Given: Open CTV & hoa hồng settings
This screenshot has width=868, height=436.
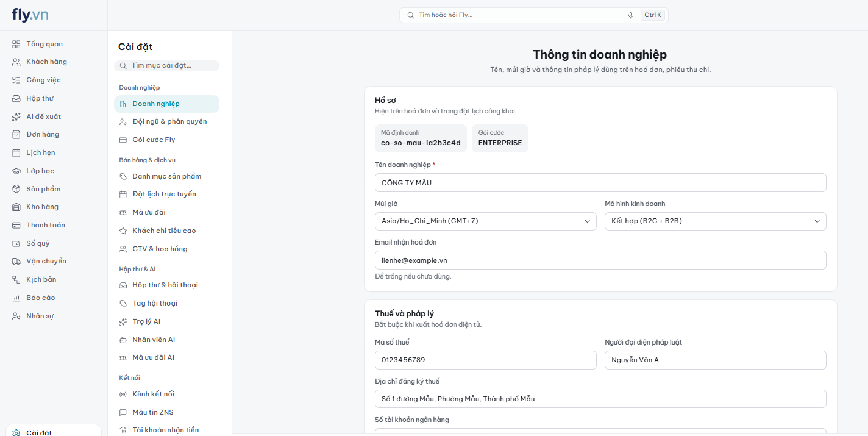Looking at the screenshot, I should (166, 249).
